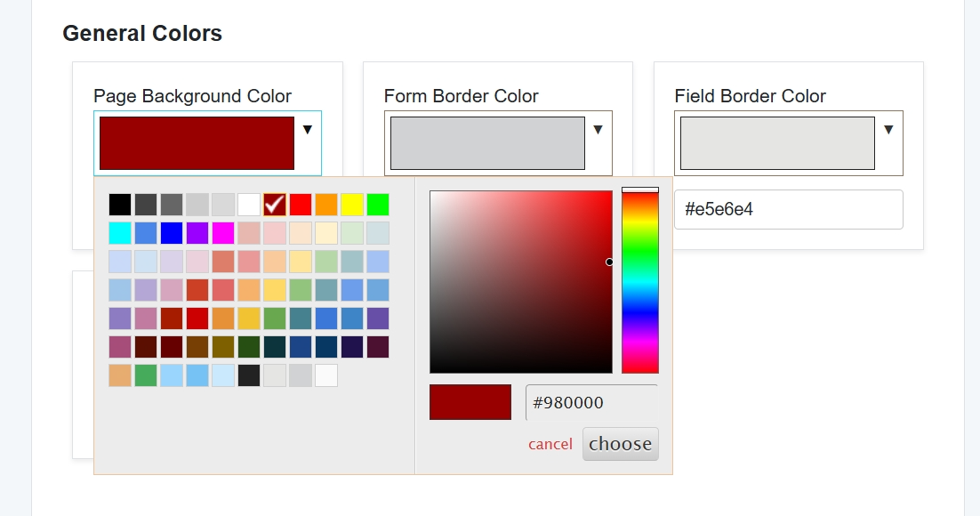Choose the orange swatch in top row
Image resolution: width=980 pixels, height=516 pixels.
(x=326, y=205)
